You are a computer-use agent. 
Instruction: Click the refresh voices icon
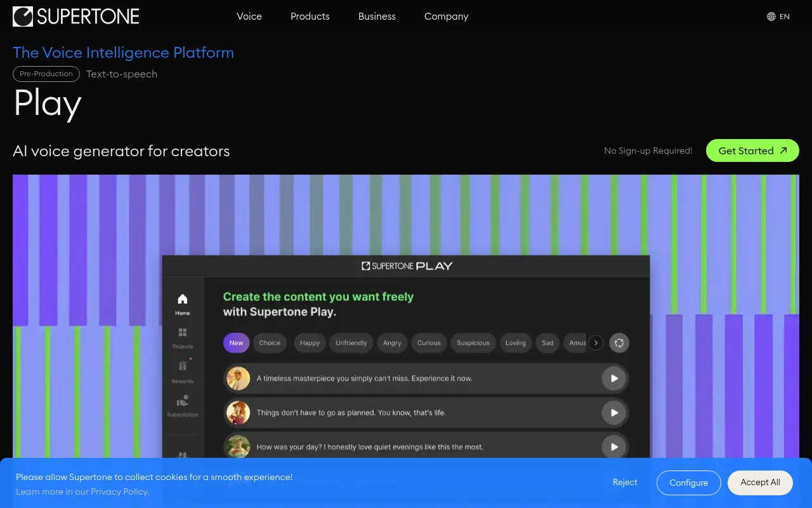coord(619,343)
